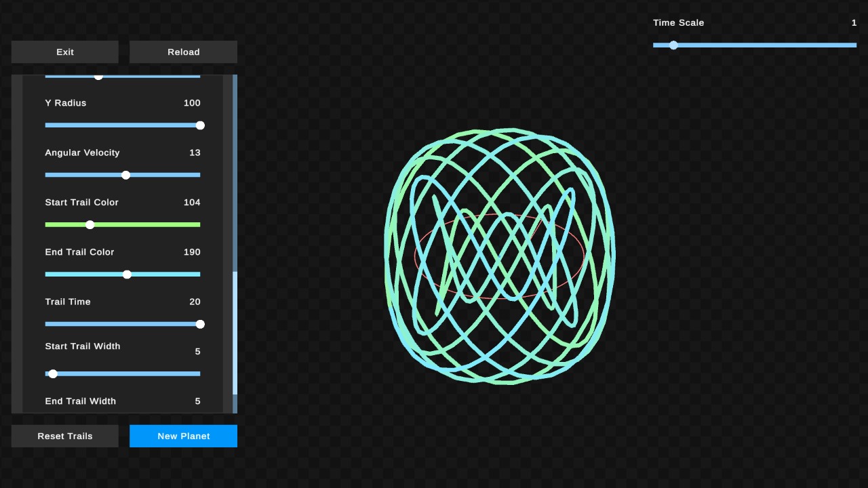Click the Reset Trails button
The width and height of the screenshot is (868, 488).
(x=65, y=436)
